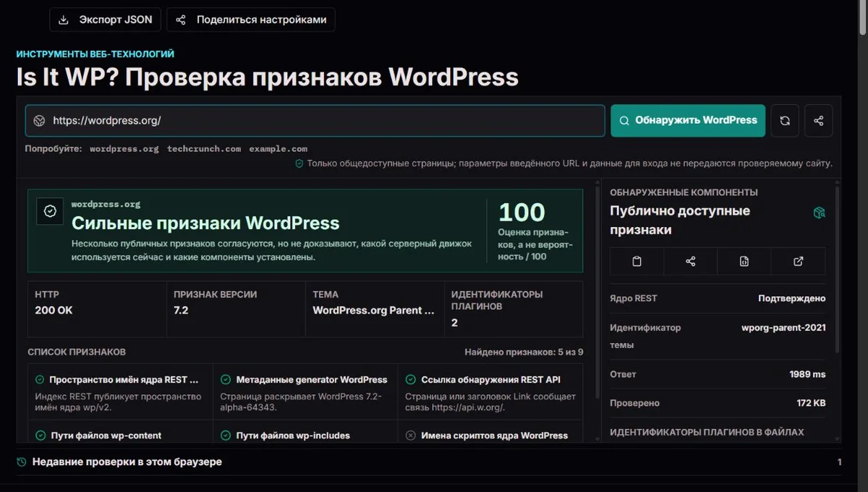Open Поделиться настройками sharing button
The image size is (868, 492).
250,20
